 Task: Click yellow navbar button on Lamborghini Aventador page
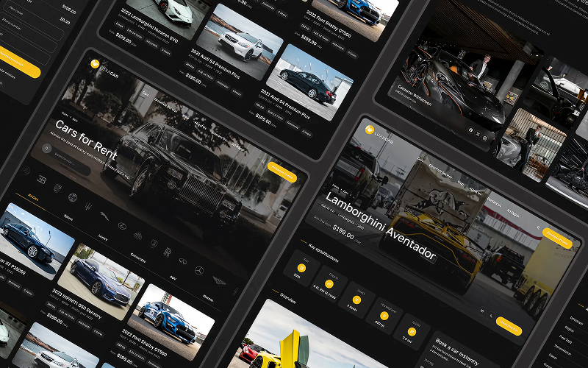tap(557, 238)
